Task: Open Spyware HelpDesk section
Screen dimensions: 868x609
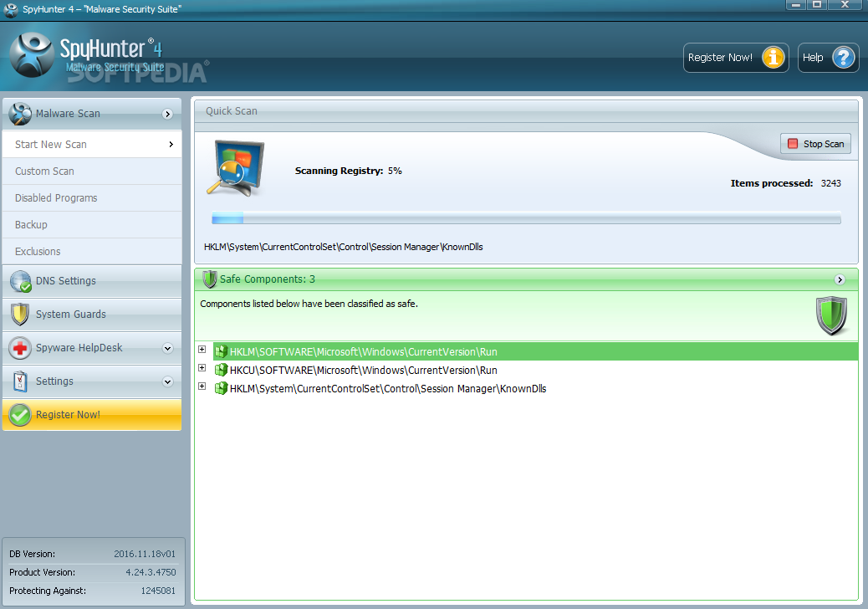Action: (92, 348)
